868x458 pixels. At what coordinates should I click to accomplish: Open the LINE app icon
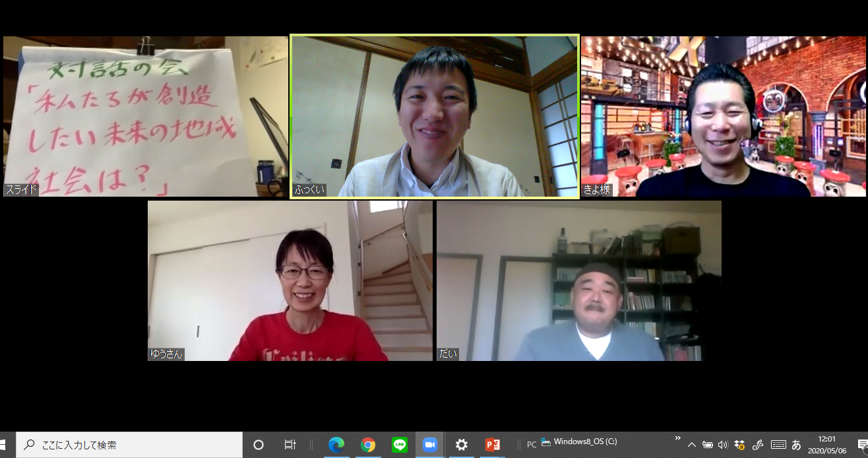(x=399, y=445)
